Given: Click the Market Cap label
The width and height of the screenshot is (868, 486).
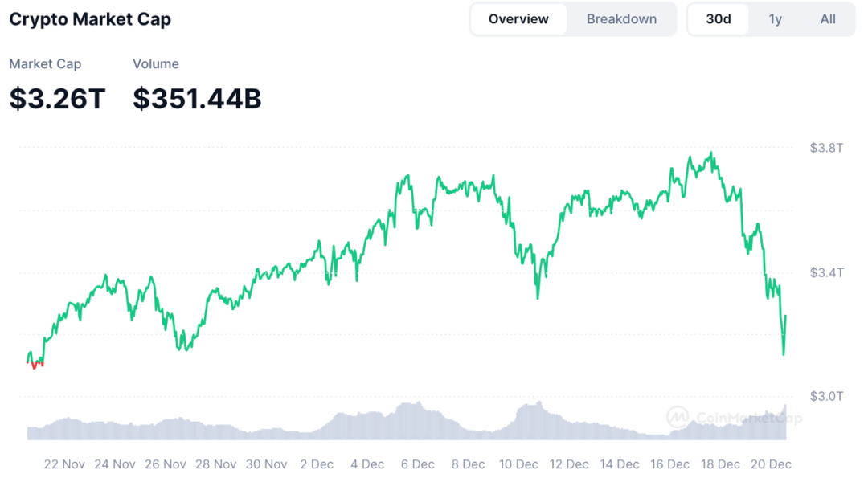Looking at the screenshot, I should point(45,64).
